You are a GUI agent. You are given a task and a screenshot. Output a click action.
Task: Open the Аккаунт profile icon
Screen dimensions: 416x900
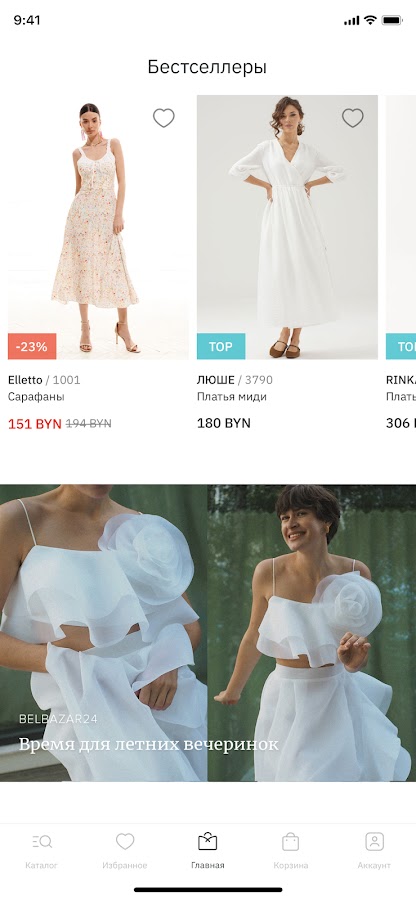click(374, 841)
